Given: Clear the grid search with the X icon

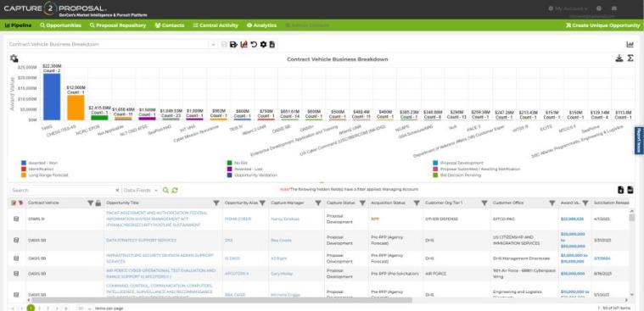Looking at the screenshot, I should point(117,191).
